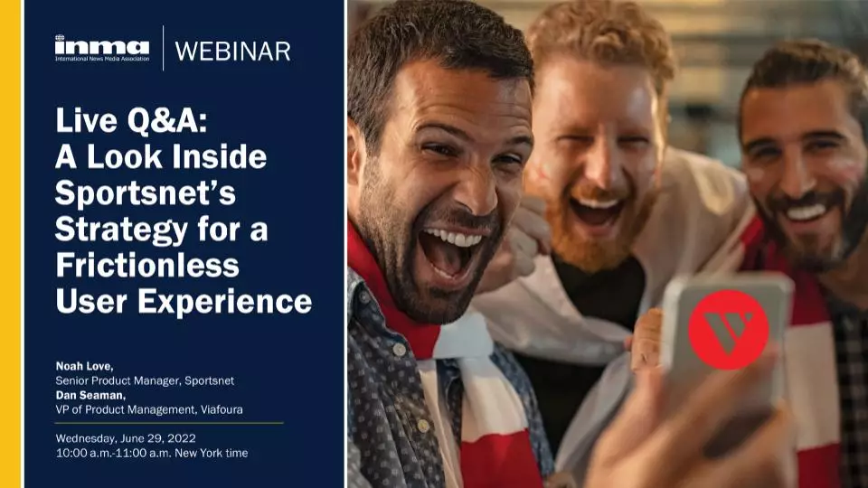Click the speaker name 'Dan Seaman,'
The width and height of the screenshot is (868, 488).
[90, 395]
